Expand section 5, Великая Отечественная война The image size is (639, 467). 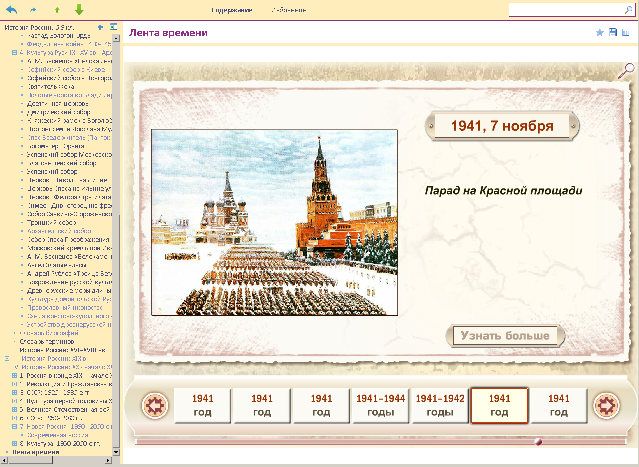click(x=15, y=409)
